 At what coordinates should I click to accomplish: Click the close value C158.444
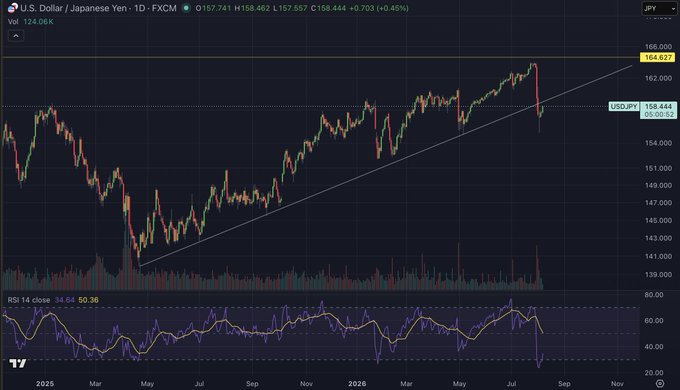tap(328, 8)
